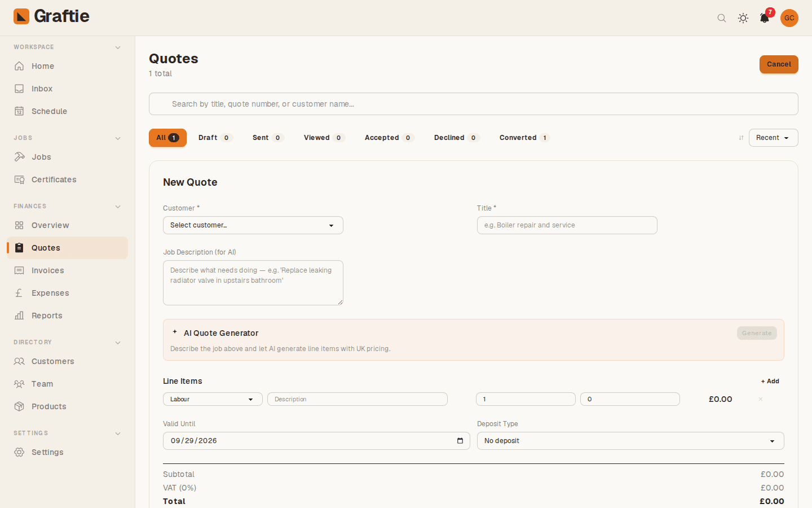Select the Viewed quotes tab
The width and height of the screenshot is (812, 508).
[324, 138]
